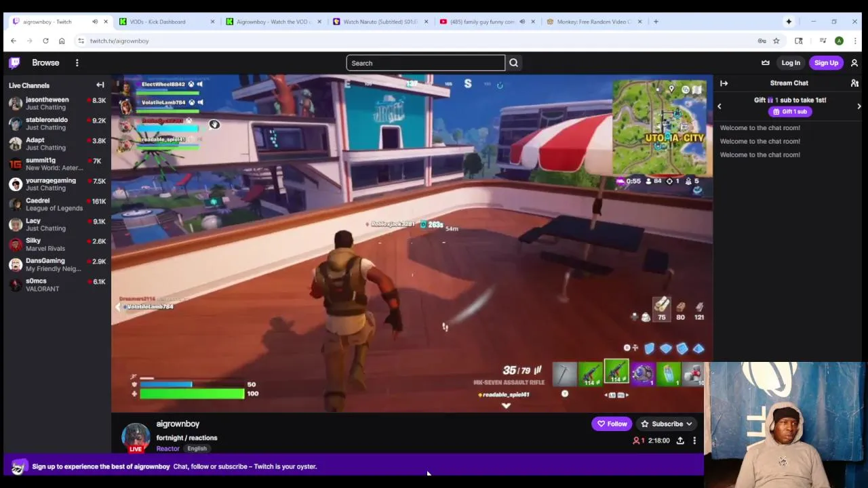The width and height of the screenshot is (868, 488).
Task: Share the stream with the share icon
Action: 680,441
